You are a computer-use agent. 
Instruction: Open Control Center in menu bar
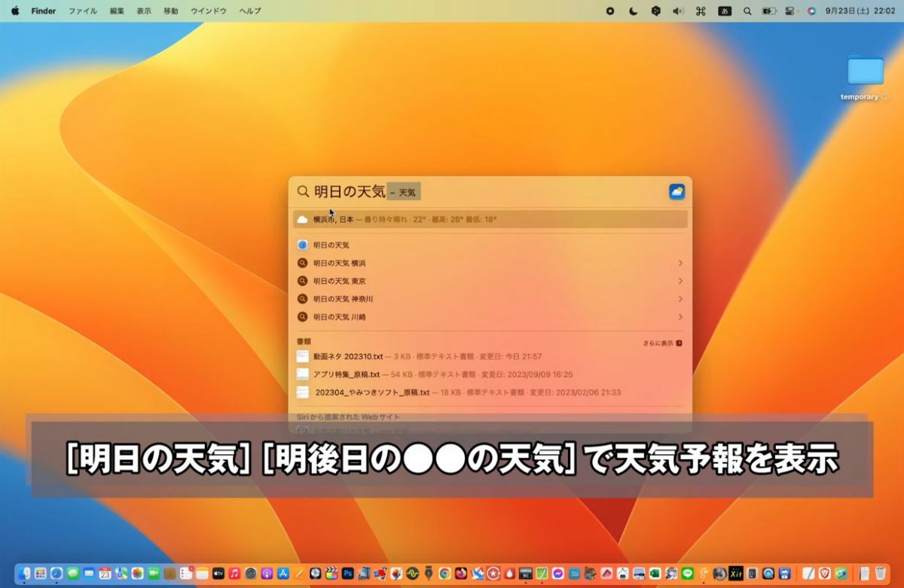[791, 11]
